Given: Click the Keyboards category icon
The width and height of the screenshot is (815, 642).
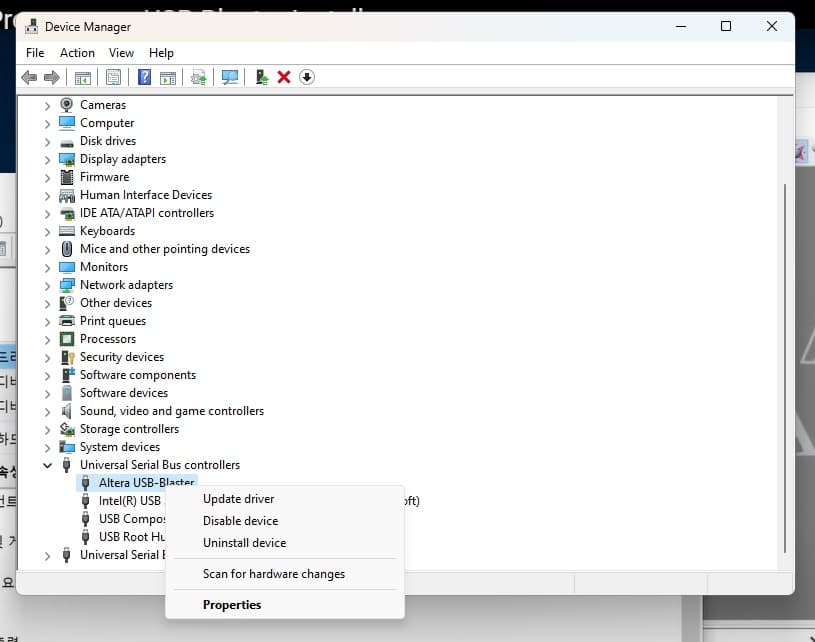Looking at the screenshot, I should coord(67,231).
